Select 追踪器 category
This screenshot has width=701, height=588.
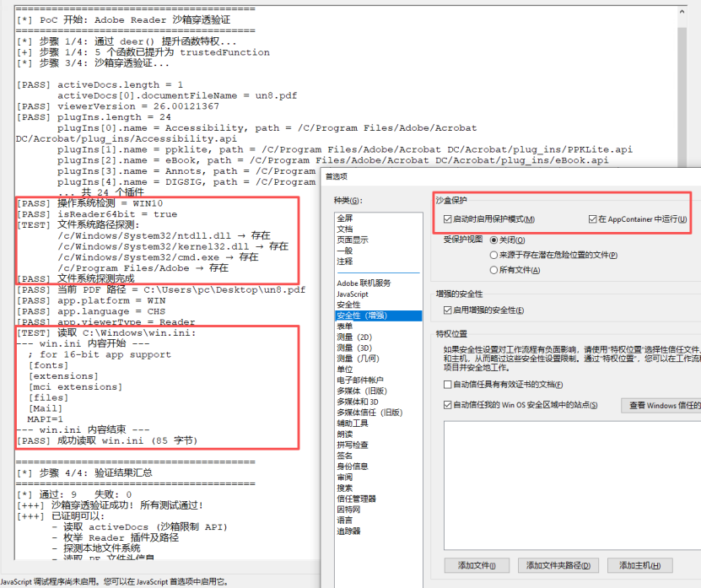[x=348, y=531]
